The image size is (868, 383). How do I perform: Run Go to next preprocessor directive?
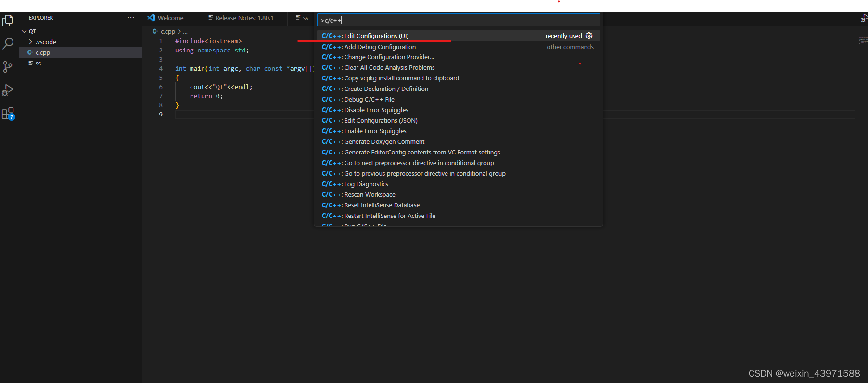[x=459, y=163]
